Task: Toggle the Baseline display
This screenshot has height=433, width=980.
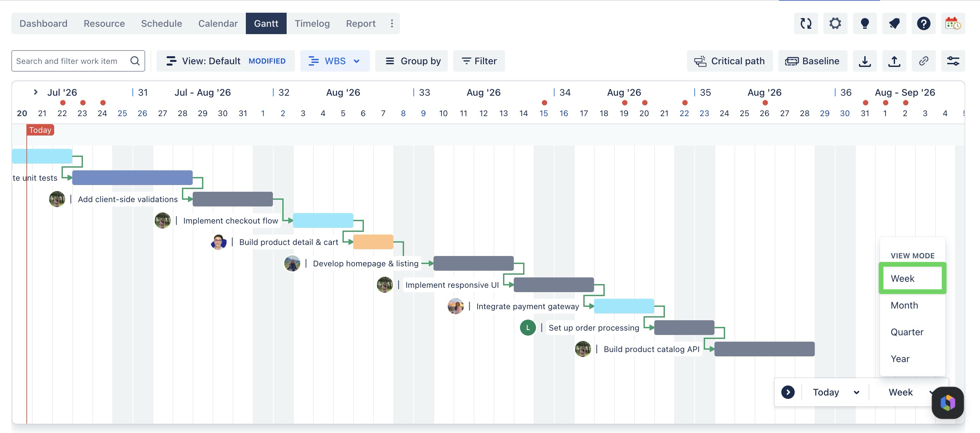Action: tap(812, 61)
